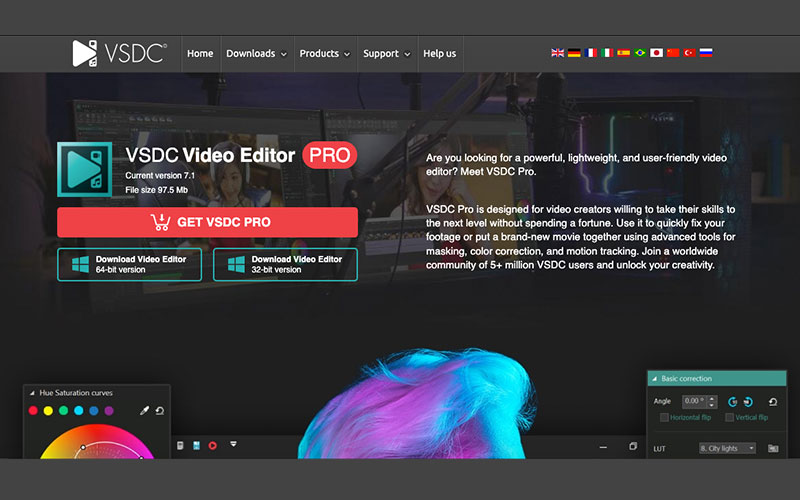This screenshot has height=500, width=800.
Task: Select the cyan hue swatch
Action: coord(79,411)
